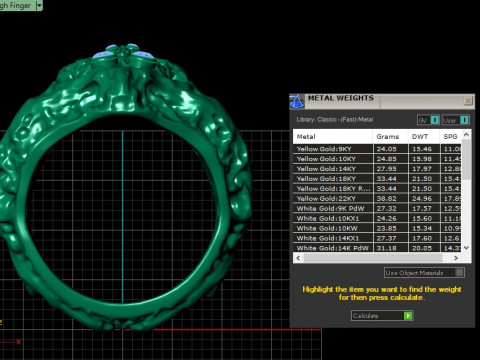Click the 15.34 DWT cell

pyautogui.click(x=424, y=228)
